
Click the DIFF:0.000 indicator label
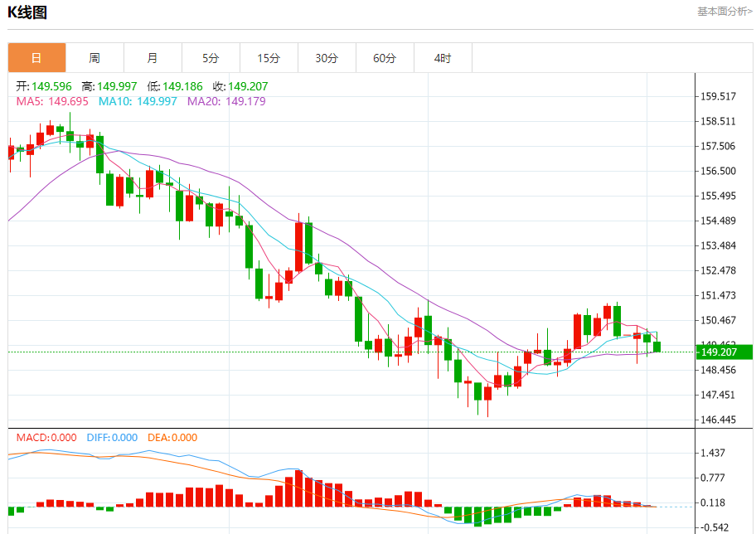click(x=112, y=438)
